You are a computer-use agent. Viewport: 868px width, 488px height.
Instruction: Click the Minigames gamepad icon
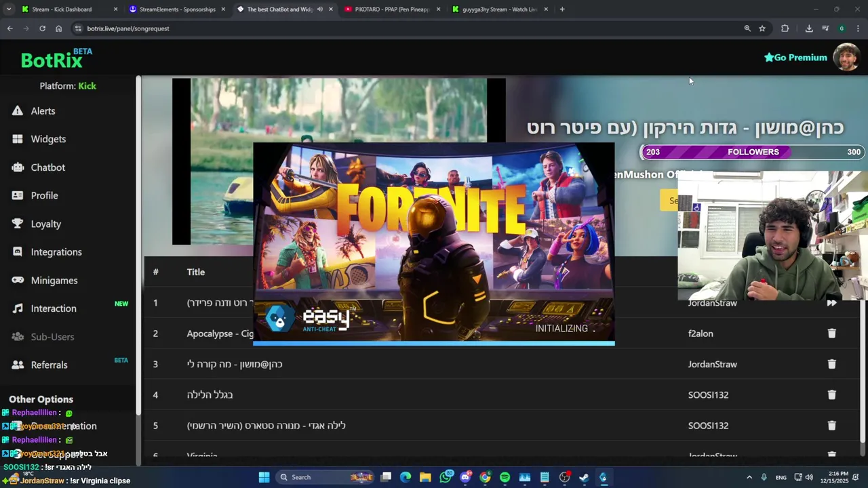pos(18,280)
